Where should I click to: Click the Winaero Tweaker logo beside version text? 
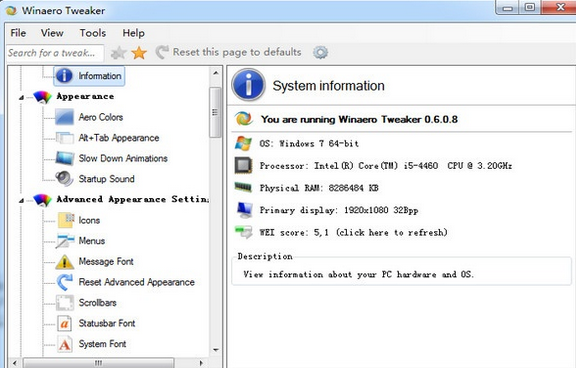[244, 119]
